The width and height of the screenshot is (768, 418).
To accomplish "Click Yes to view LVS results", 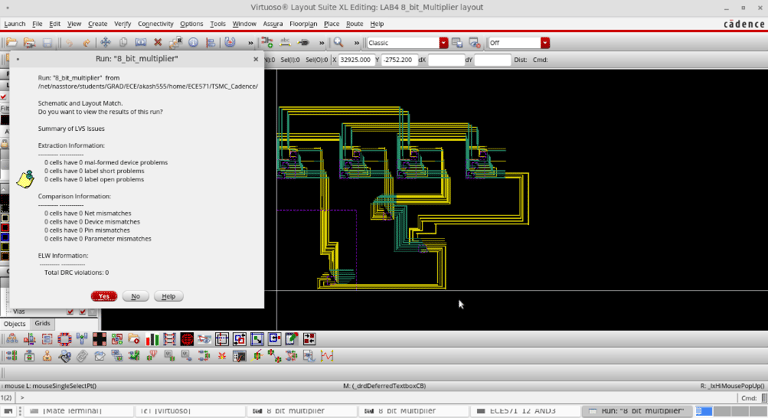I will point(104,296).
